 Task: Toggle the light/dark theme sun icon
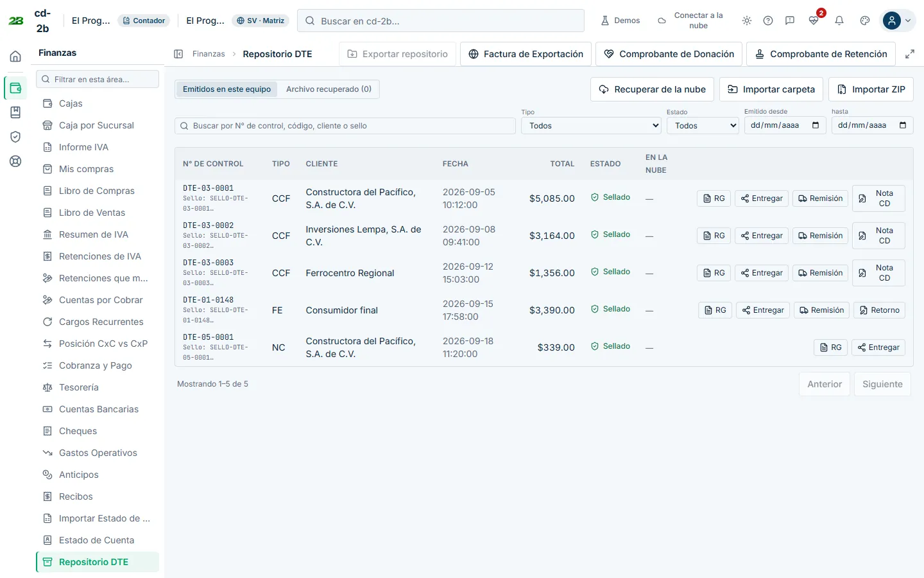[747, 21]
